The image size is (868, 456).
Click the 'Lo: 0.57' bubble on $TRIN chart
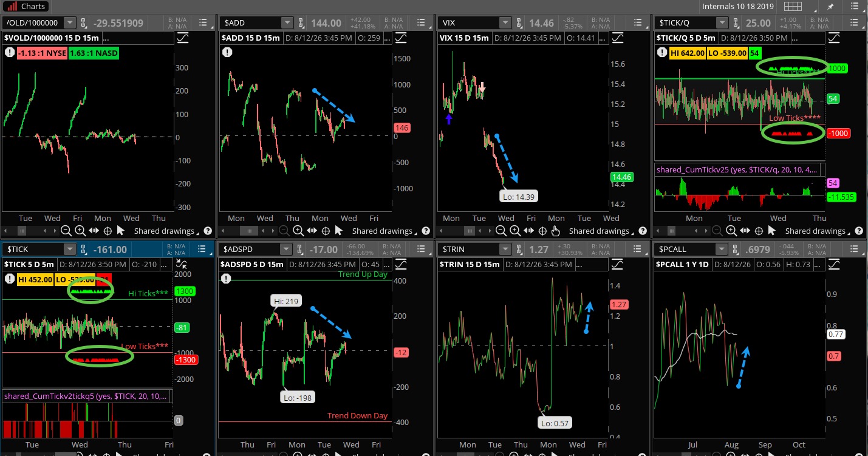(555, 423)
